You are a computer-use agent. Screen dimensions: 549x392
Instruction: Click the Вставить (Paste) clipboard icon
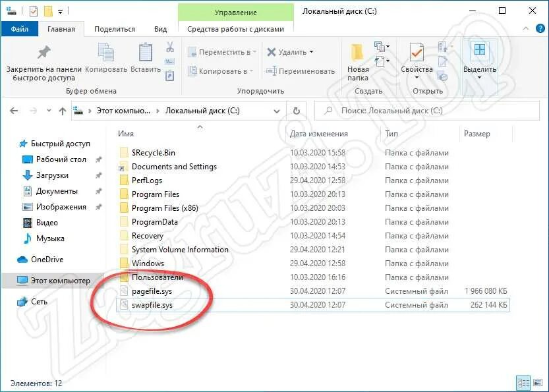pos(145,53)
